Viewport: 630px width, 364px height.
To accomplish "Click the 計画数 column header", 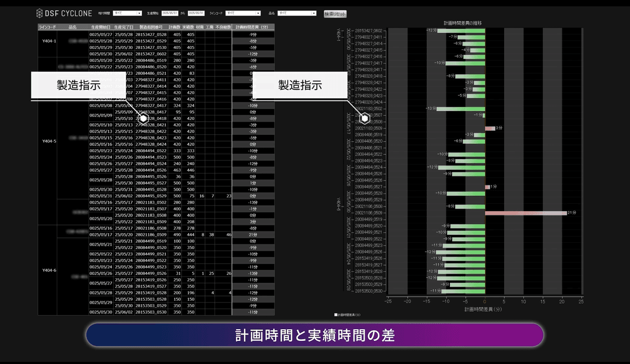I will pos(174,27).
